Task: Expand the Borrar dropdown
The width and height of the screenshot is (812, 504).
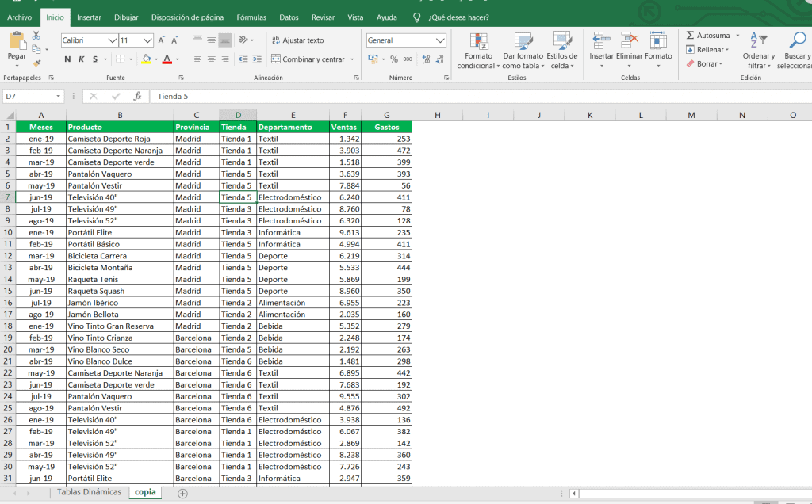Action: pyautogui.click(x=720, y=63)
